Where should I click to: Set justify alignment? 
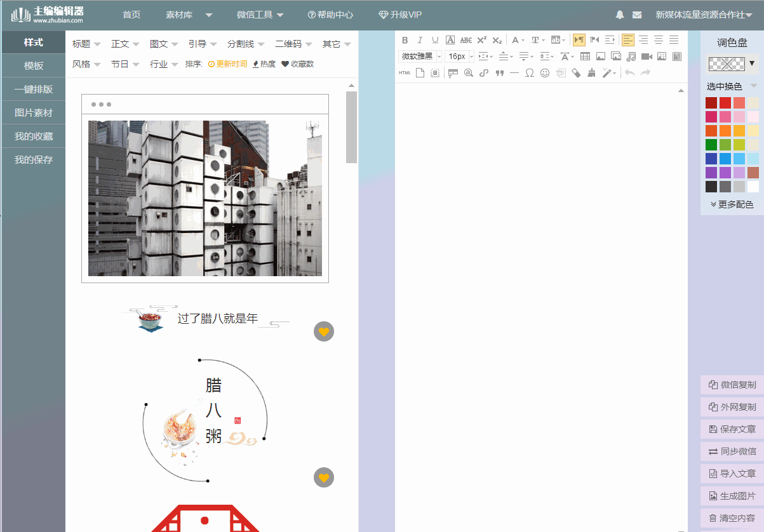click(674, 40)
